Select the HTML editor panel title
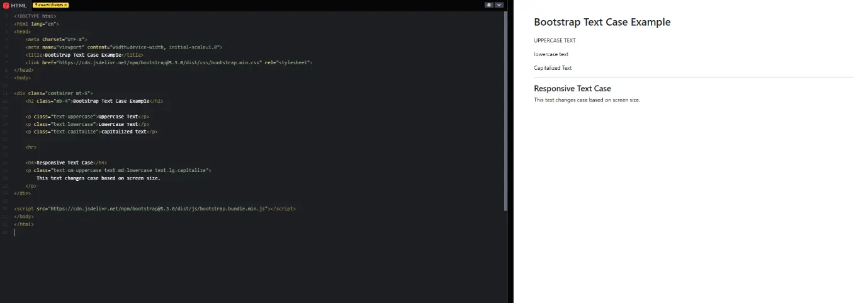 [x=19, y=5]
